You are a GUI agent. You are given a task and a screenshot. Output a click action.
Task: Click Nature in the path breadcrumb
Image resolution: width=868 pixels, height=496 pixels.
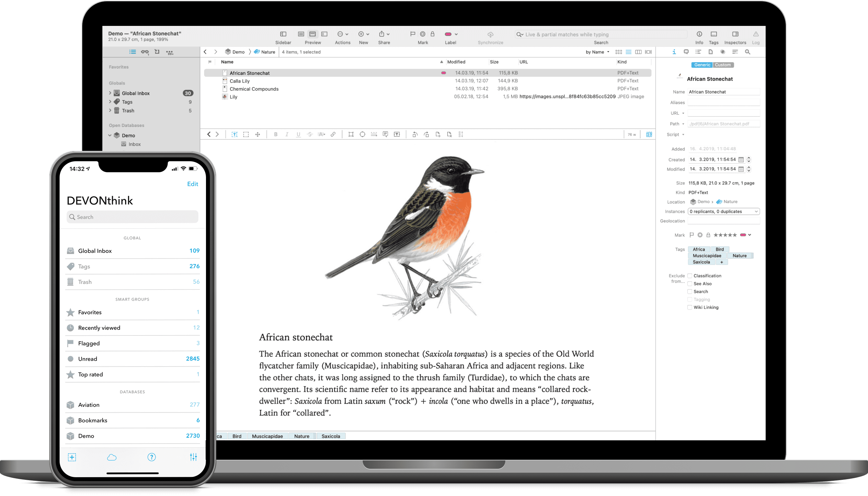tap(265, 52)
